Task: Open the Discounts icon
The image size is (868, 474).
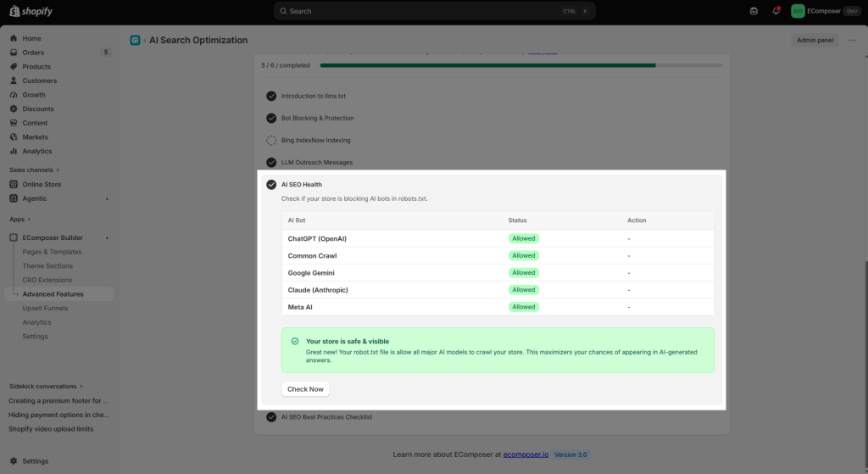Action: [x=14, y=109]
